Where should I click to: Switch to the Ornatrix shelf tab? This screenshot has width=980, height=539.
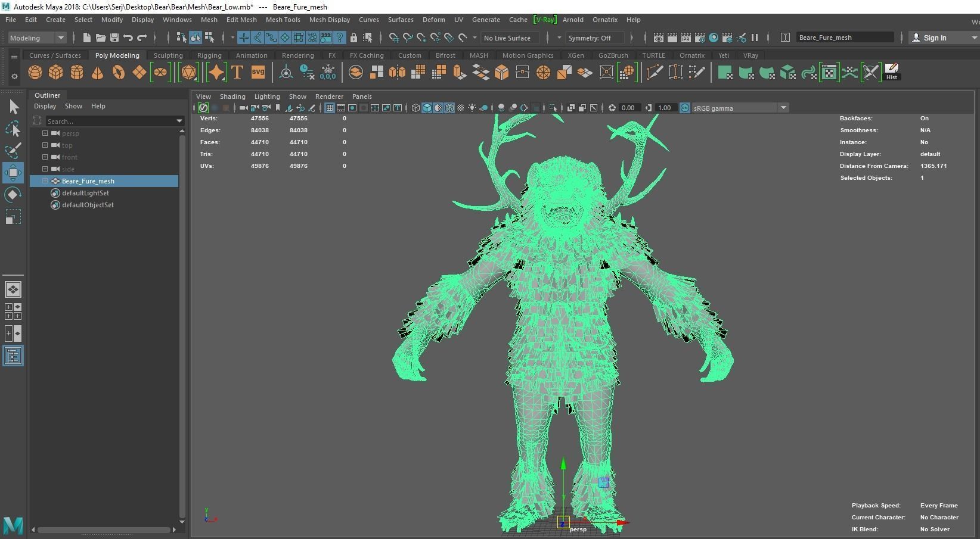point(691,55)
